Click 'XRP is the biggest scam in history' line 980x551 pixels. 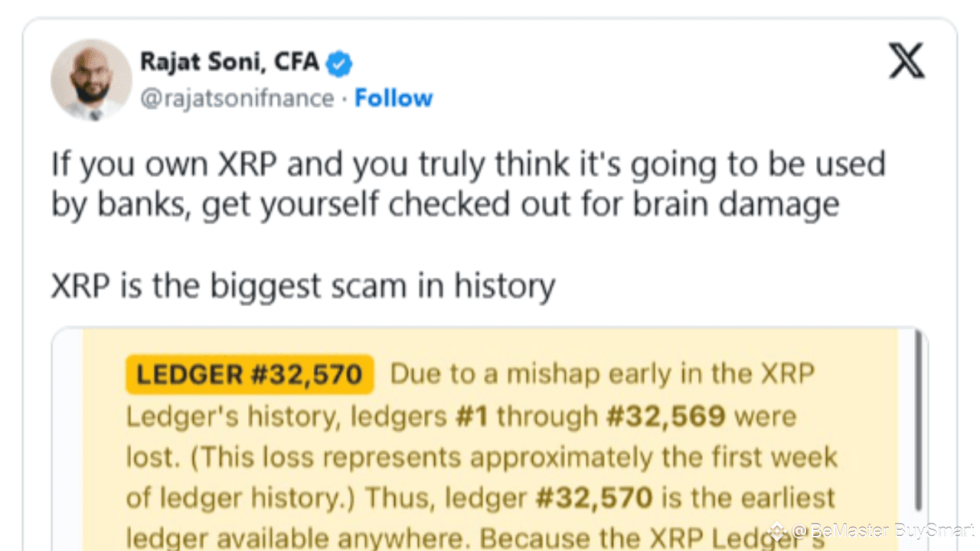[302, 285]
